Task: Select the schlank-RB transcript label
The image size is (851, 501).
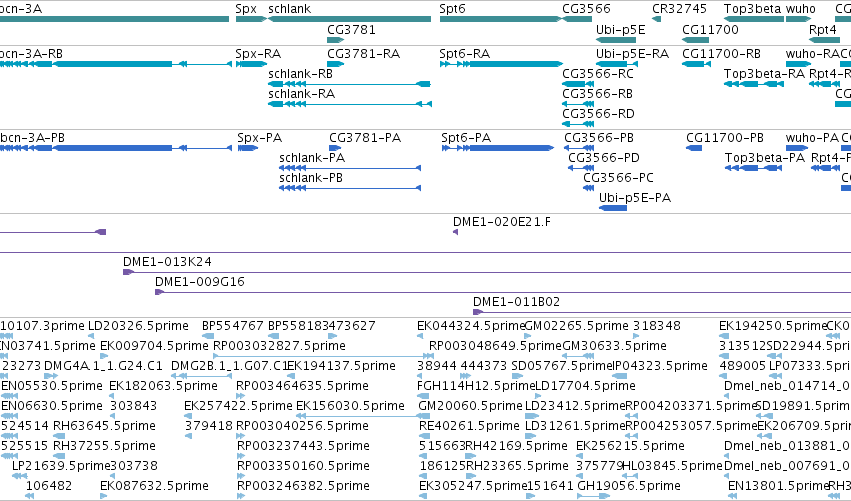Action: (301, 74)
